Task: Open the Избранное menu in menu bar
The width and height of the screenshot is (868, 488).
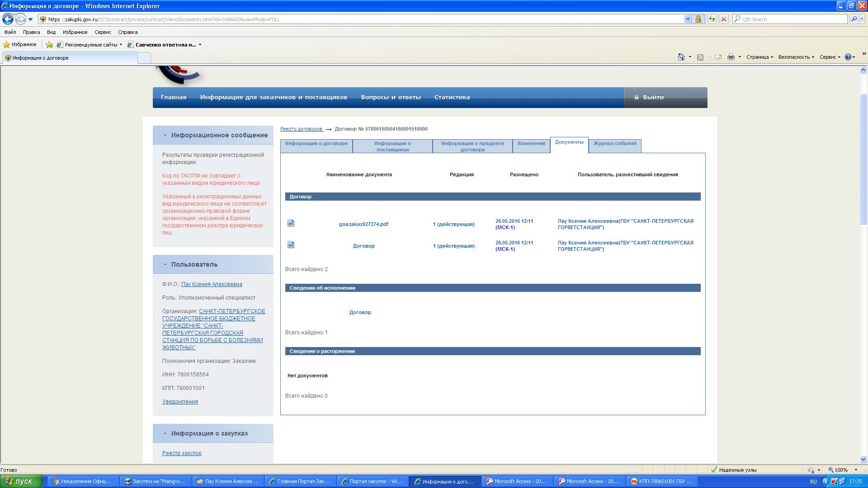Action: [x=75, y=32]
